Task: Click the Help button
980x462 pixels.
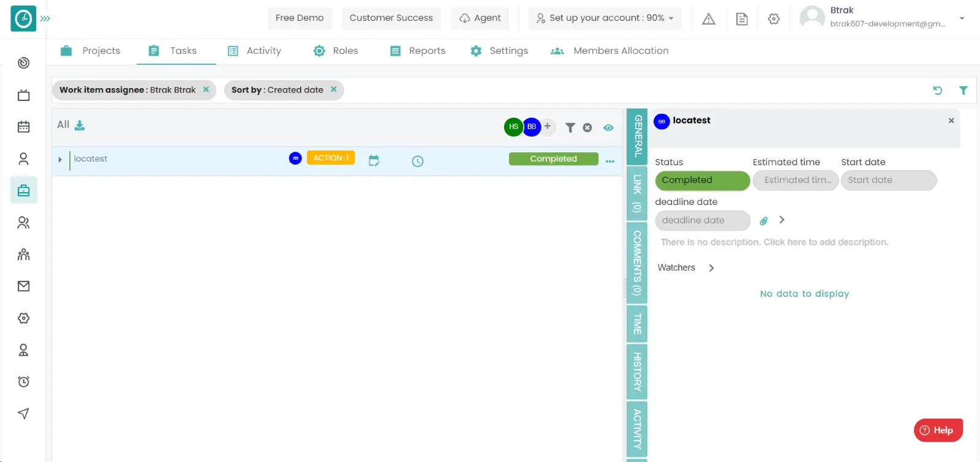Action: click(938, 430)
